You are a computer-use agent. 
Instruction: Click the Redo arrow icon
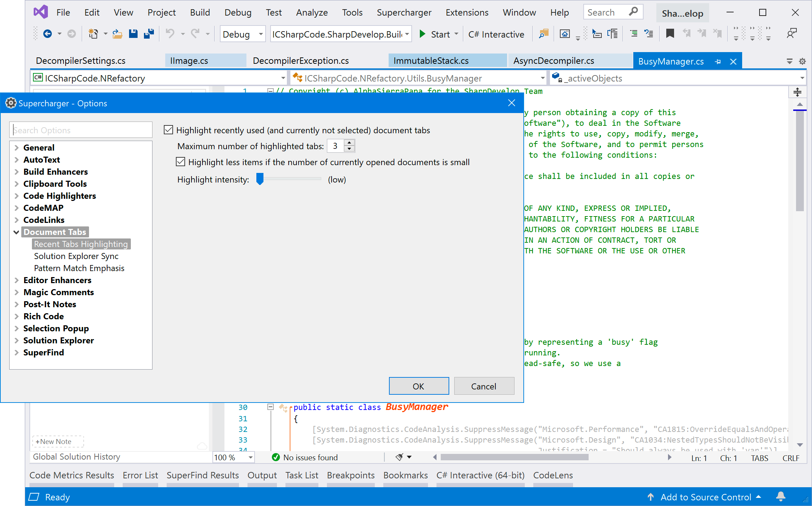(195, 34)
